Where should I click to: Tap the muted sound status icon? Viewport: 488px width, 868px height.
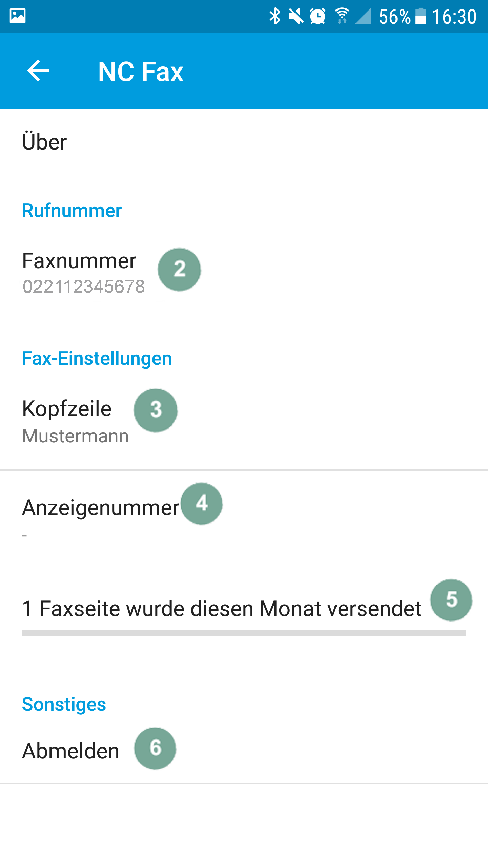[296, 16]
